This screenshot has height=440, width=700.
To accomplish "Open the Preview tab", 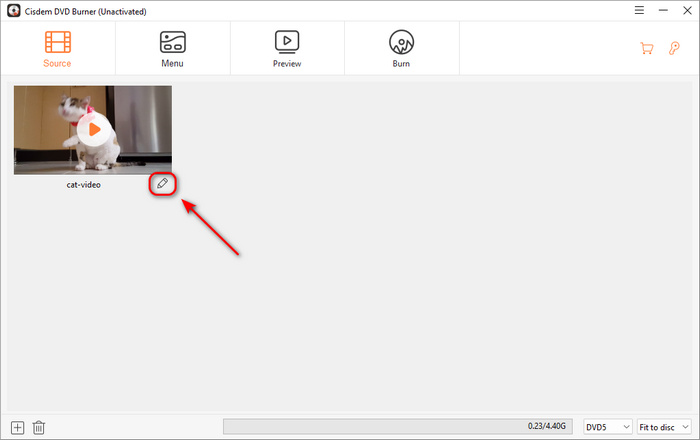I will point(287,49).
